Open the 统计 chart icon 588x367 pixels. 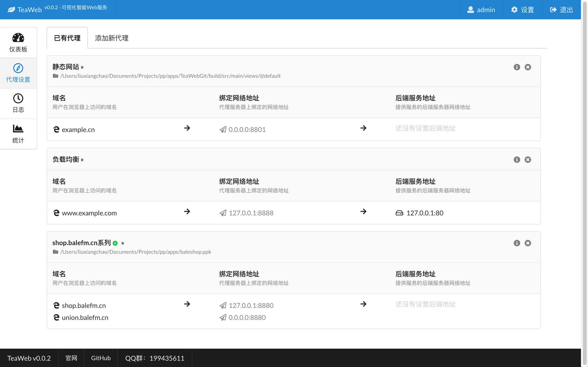[18, 129]
